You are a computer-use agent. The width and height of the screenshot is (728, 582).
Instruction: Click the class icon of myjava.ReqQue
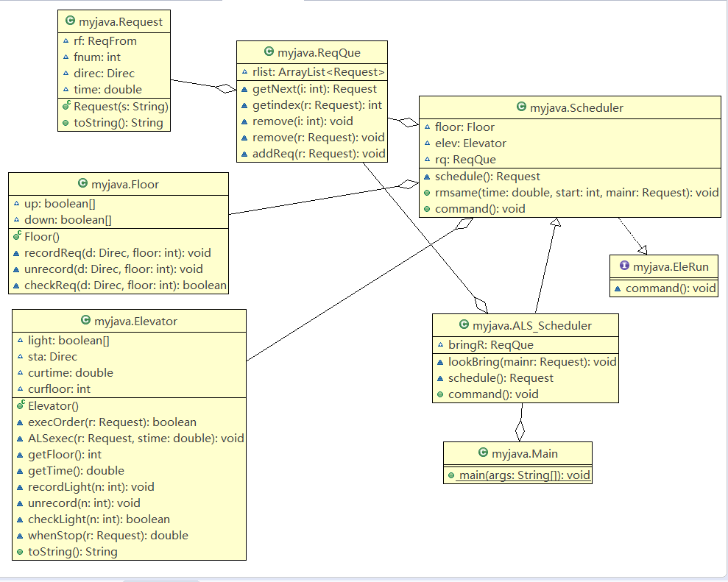pyautogui.click(x=269, y=52)
